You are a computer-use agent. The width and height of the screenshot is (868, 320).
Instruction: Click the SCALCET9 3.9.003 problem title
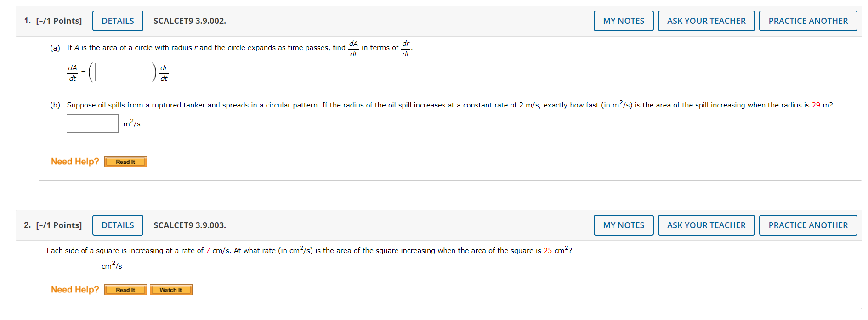189,225
